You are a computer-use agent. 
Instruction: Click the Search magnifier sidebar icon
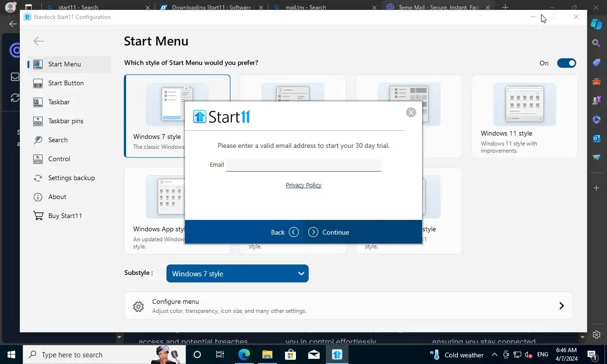(38, 140)
